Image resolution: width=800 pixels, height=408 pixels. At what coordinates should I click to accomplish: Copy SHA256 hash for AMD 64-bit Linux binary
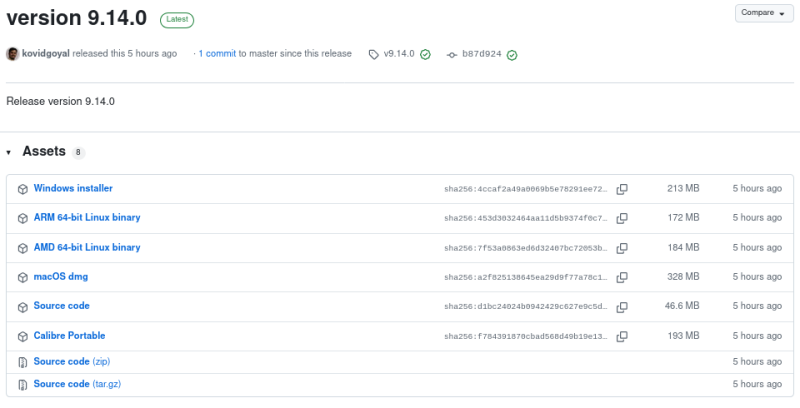click(621, 248)
